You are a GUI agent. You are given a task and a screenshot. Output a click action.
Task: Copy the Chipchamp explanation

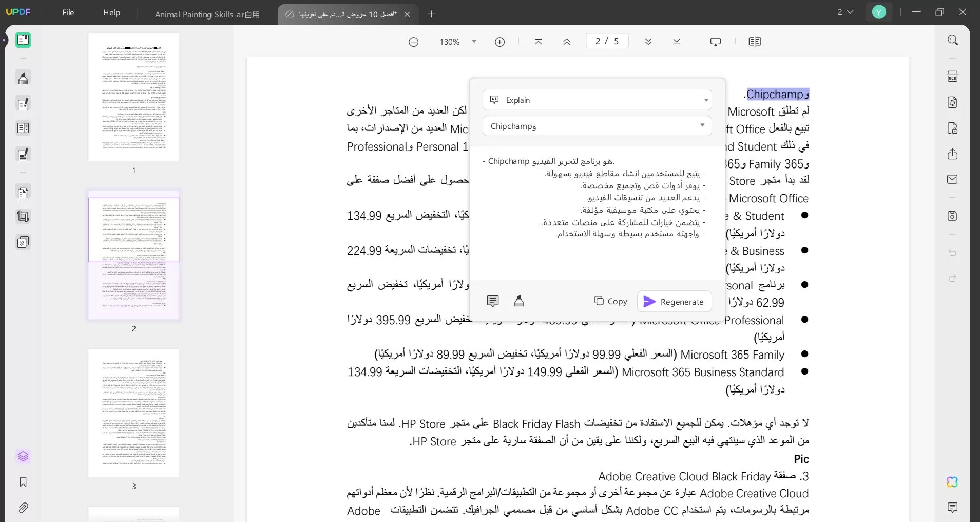(x=610, y=302)
